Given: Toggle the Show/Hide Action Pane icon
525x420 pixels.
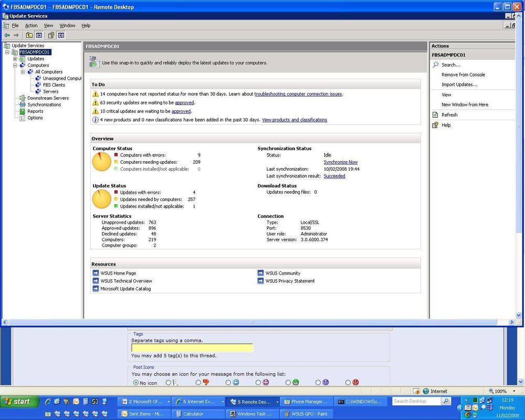Looking at the screenshot, I should pyautogui.click(x=61, y=35).
